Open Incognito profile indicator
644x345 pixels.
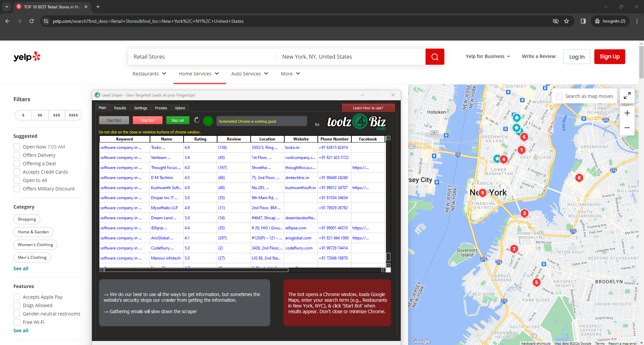pos(610,21)
